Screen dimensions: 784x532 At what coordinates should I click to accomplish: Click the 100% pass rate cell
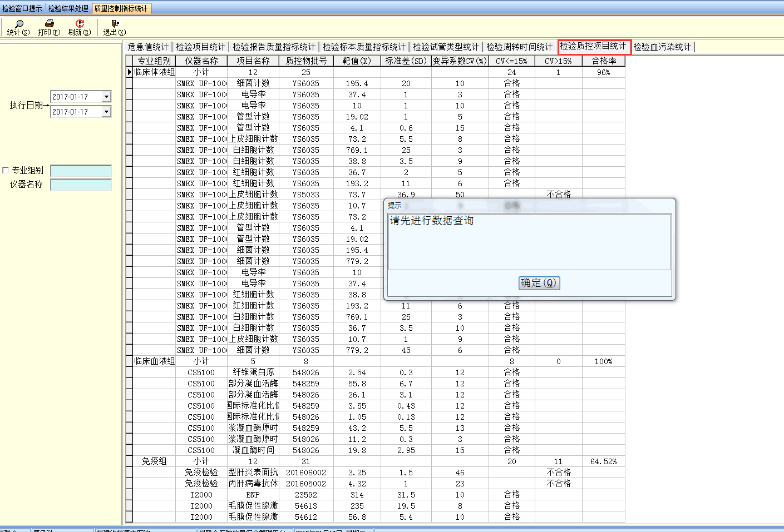604,361
